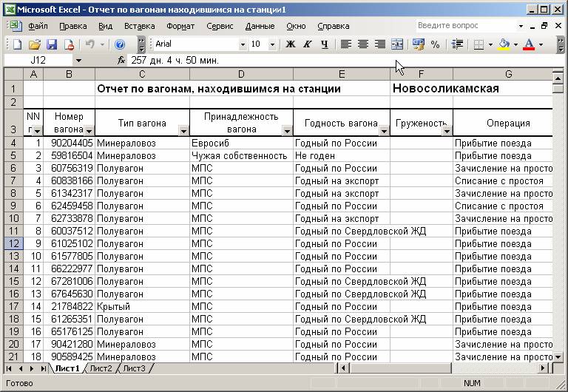Click the horizontal scrollbar right arrow
The width and height of the screenshot is (568, 392).
[542, 368]
